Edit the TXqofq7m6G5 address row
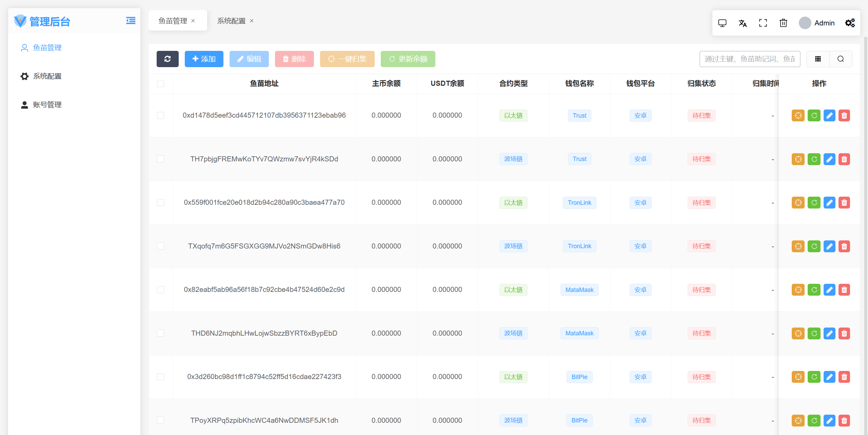Screen dimensions: 868x435 click(x=829, y=246)
